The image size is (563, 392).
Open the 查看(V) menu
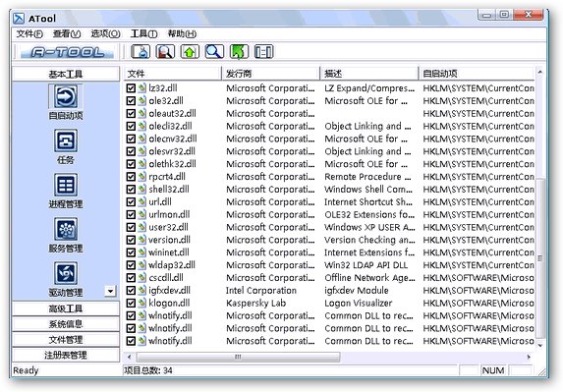coord(67,33)
